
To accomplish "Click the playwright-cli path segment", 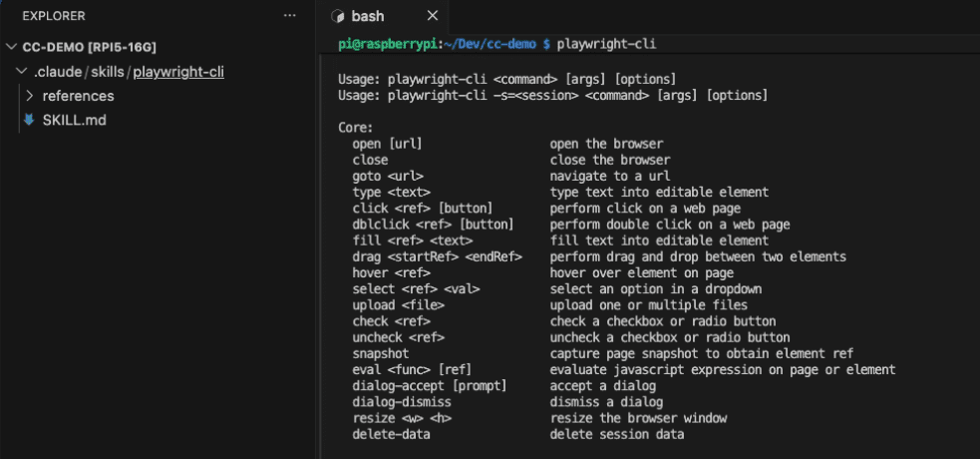I will click(178, 73).
